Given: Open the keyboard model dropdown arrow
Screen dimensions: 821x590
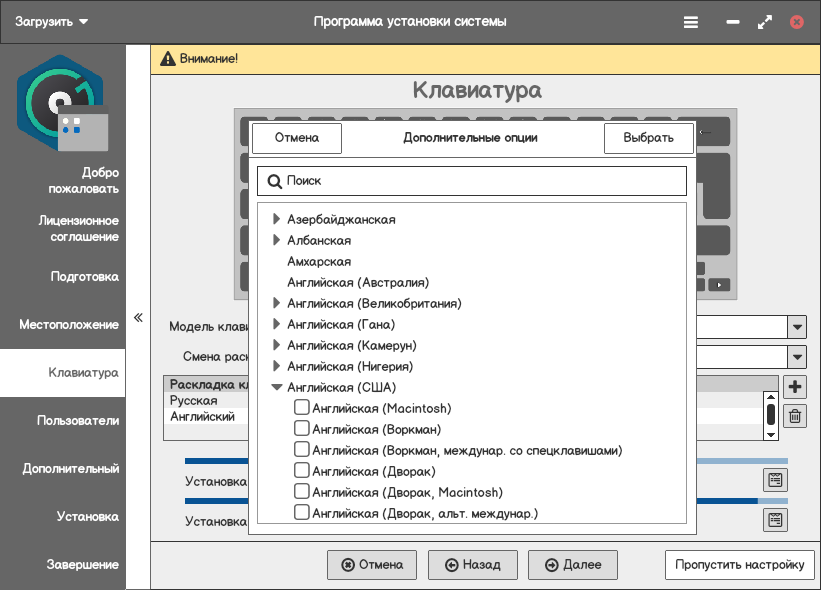Looking at the screenshot, I should pos(797,327).
